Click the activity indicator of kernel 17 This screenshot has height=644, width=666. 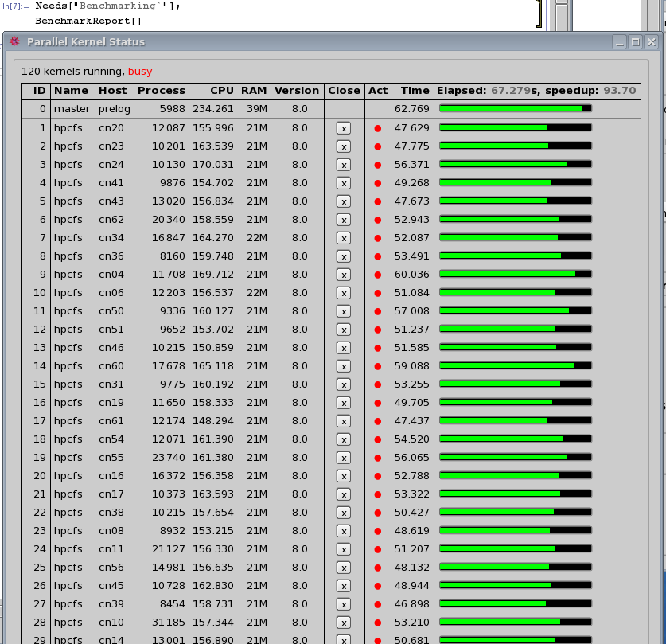378,421
